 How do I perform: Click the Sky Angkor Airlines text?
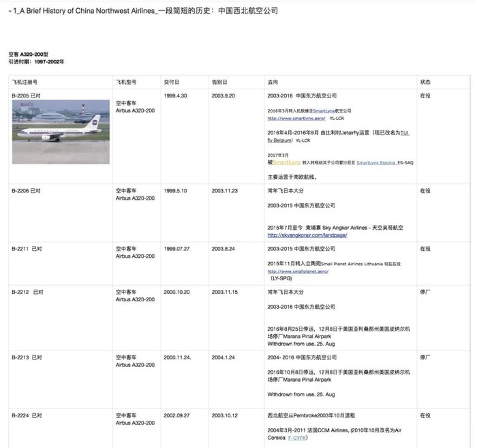[345, 228]
